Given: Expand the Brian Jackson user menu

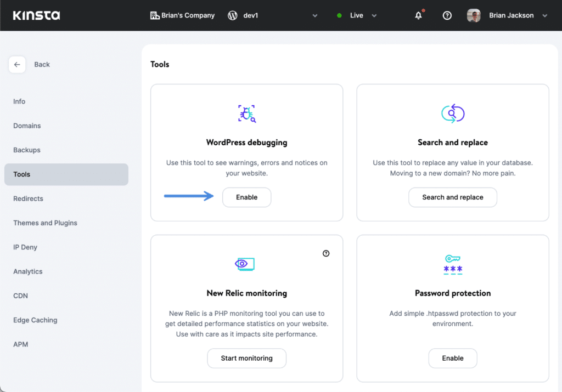Looking at the screenshot, I should point(545,15).
